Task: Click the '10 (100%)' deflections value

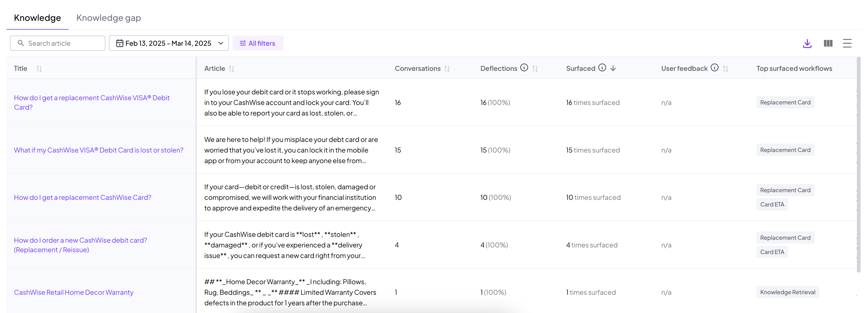Action: [x=496, y=197]
